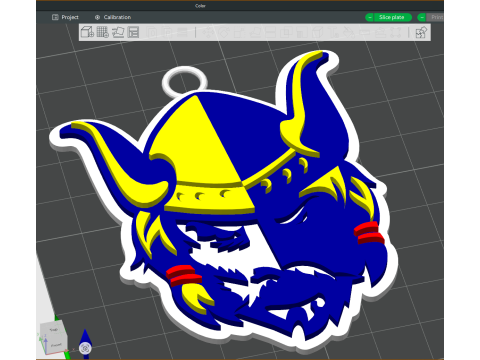
Task: Click the partly hidden Print button
Action: tap(435, 17)
